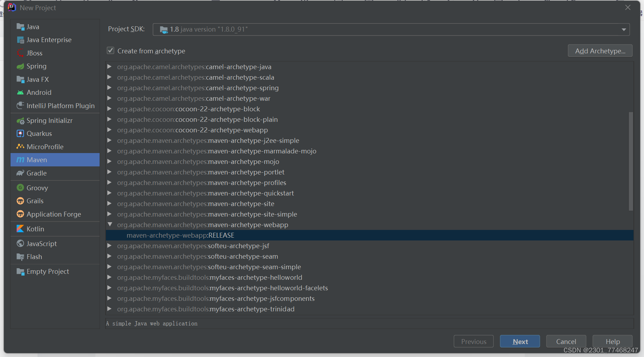Select the Java FX folder icon
Image resolution: width=644 pixels, height=357 pixels.
pyautogui.click(x=20, y=79)
